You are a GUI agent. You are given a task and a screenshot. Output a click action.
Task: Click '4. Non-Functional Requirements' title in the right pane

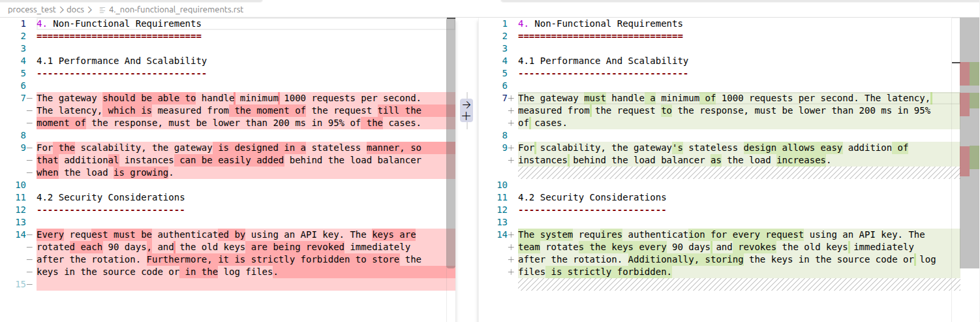600,24
